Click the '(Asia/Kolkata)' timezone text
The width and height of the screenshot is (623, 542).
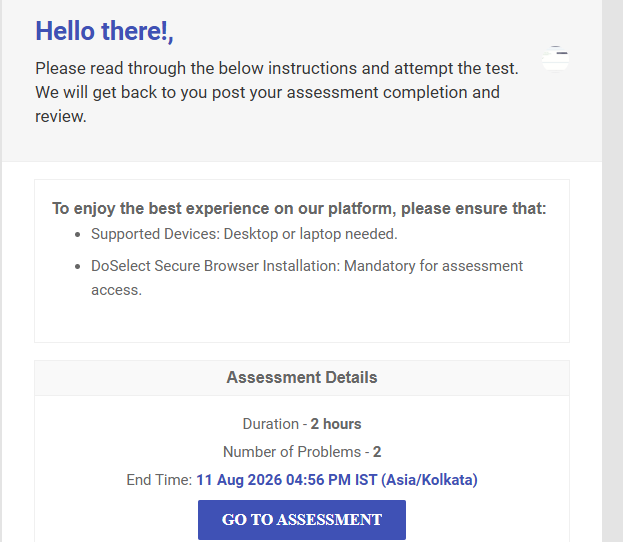coord(429,480)
